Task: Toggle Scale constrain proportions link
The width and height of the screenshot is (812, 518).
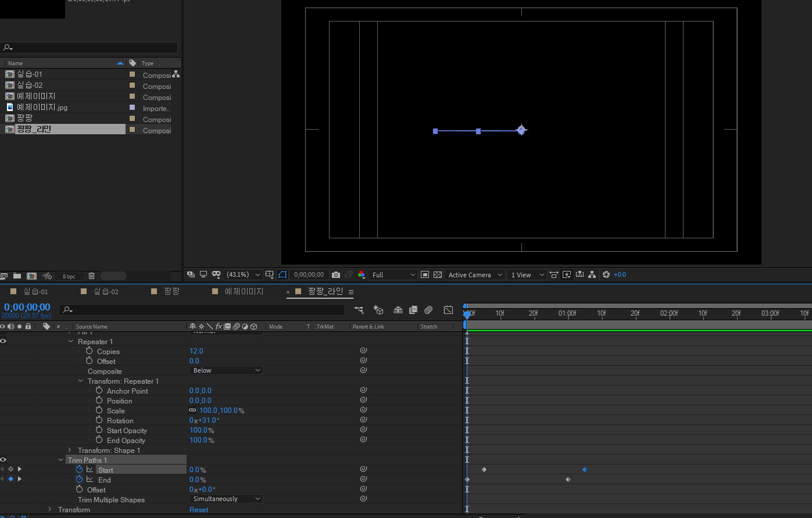Action: click(193, 410)
